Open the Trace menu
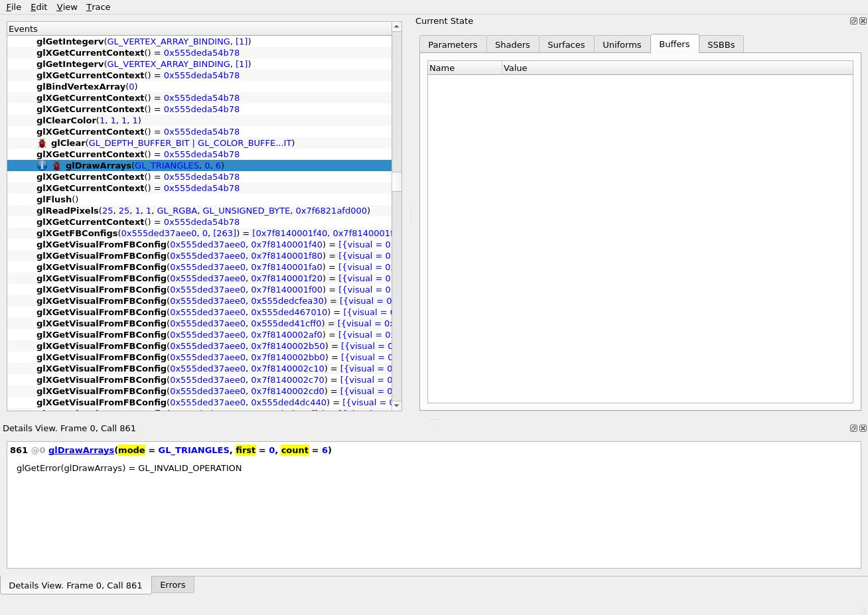The width and height of the screenshot is (868, 615). coord(98,7)
